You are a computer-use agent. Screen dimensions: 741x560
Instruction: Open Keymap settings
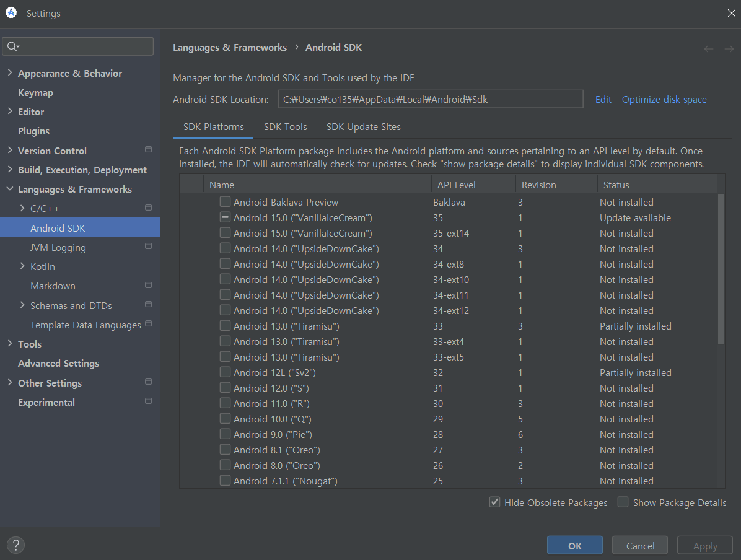35,93
